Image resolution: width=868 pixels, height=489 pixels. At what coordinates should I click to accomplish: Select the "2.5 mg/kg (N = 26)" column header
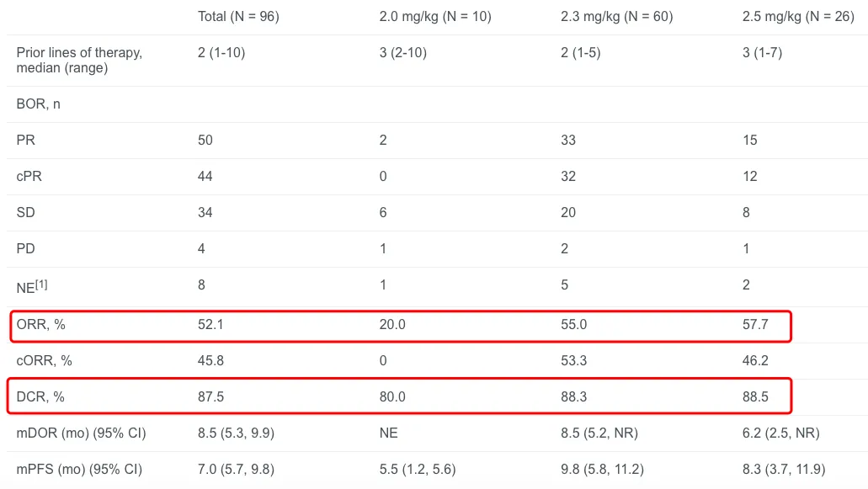click(798, 17)
